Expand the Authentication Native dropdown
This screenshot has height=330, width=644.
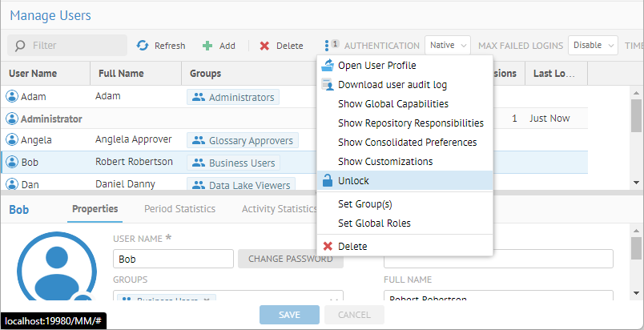(x=447, y=46)
